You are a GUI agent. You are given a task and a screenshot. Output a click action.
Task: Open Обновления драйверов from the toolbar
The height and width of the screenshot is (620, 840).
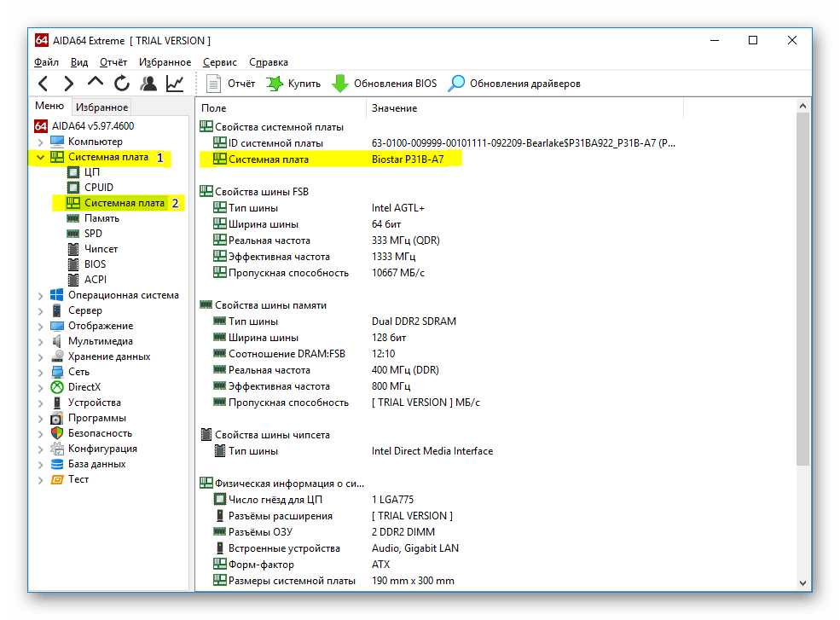point(514,84)
